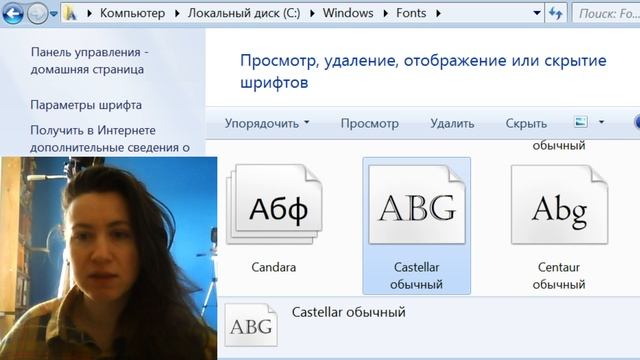This screenshot has height=360, width=640.
Task: Click the small ABG icon in details pane
Action: click(251, 325)
